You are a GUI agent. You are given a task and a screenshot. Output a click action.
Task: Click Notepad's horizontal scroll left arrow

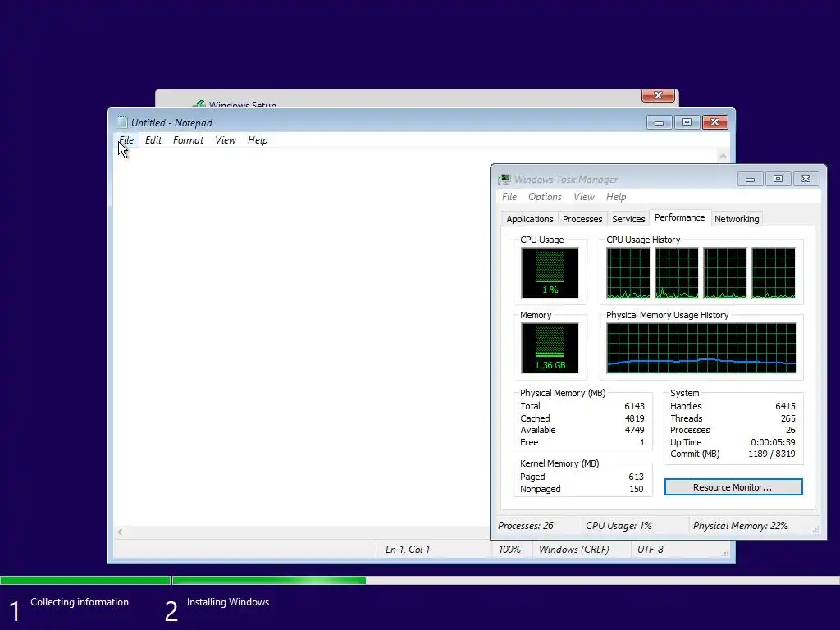[120, 532]
